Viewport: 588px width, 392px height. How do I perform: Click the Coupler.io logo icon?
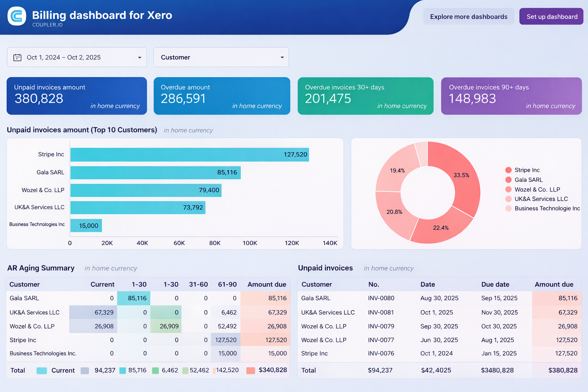17,16
